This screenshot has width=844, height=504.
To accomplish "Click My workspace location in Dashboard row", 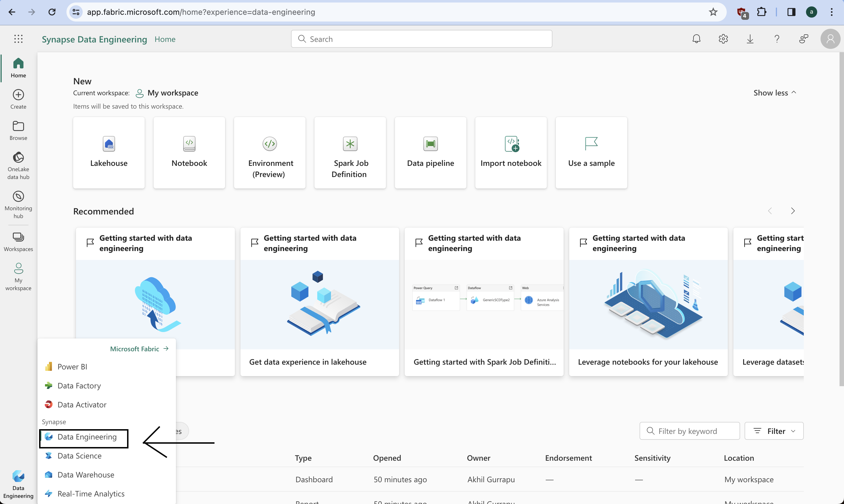I will (x=749, y=479).
